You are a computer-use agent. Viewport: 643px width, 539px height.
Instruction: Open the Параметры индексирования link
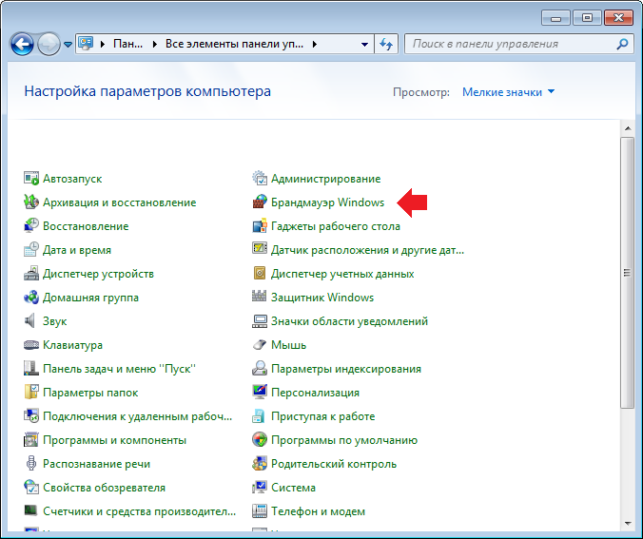coord(346,369)
